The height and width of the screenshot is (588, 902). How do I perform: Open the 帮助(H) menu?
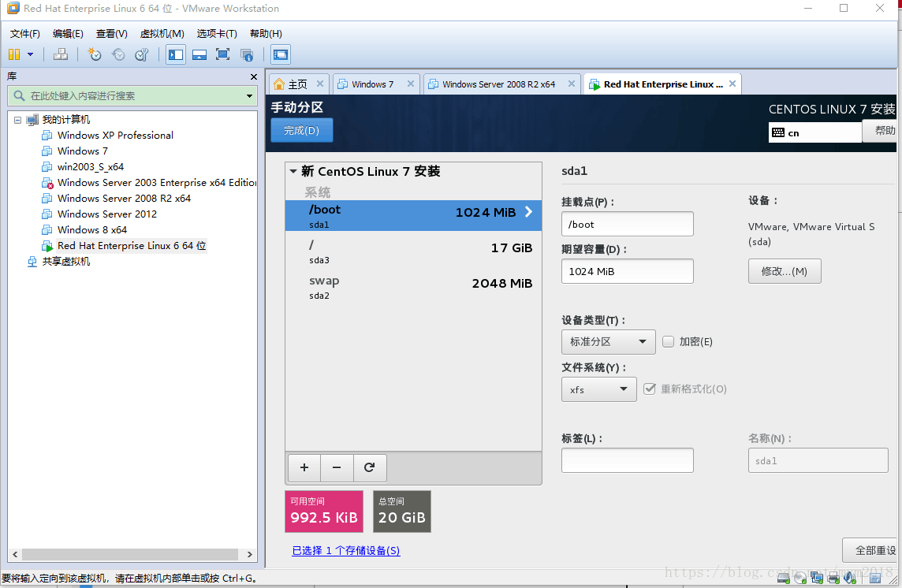[266, 33]
